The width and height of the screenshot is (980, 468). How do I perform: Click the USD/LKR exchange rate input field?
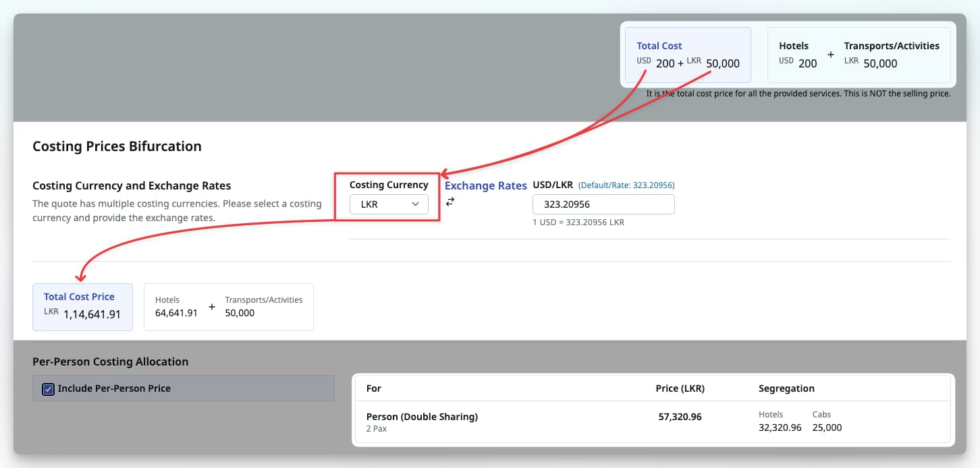click(603, 204)
